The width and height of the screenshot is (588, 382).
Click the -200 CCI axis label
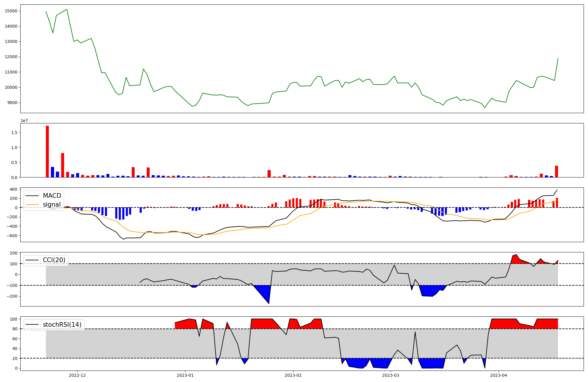[x=12, y=296]
